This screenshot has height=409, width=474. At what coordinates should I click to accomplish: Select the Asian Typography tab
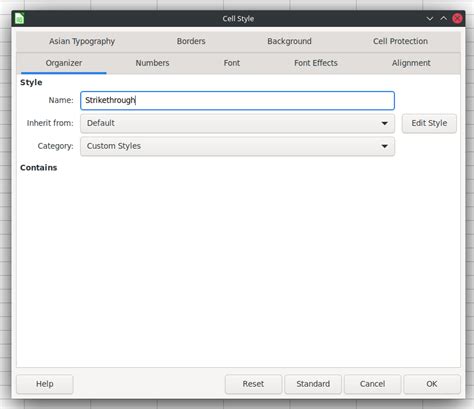[82, 41]
